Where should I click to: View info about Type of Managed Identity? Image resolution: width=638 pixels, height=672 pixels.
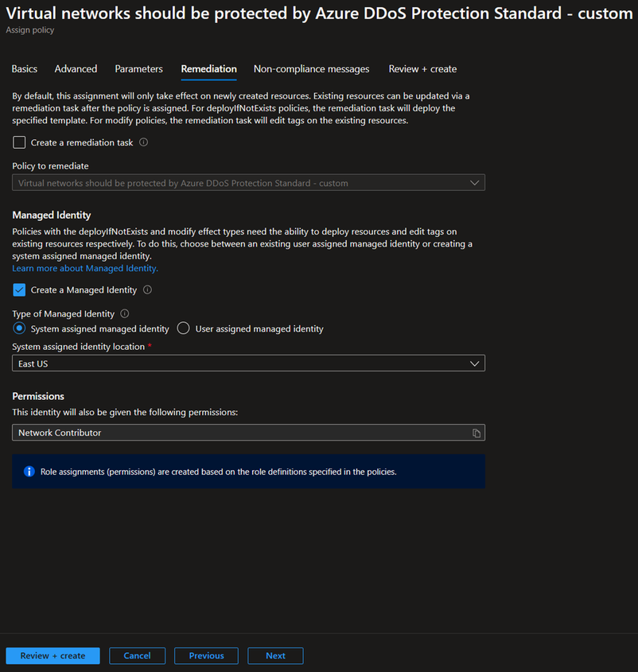tap(125, 313)
